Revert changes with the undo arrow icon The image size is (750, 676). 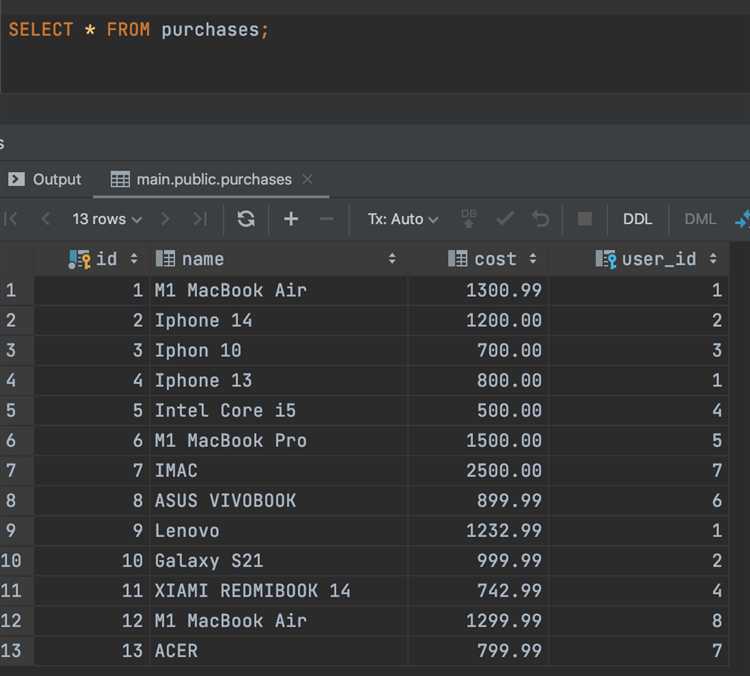[540, 219]
